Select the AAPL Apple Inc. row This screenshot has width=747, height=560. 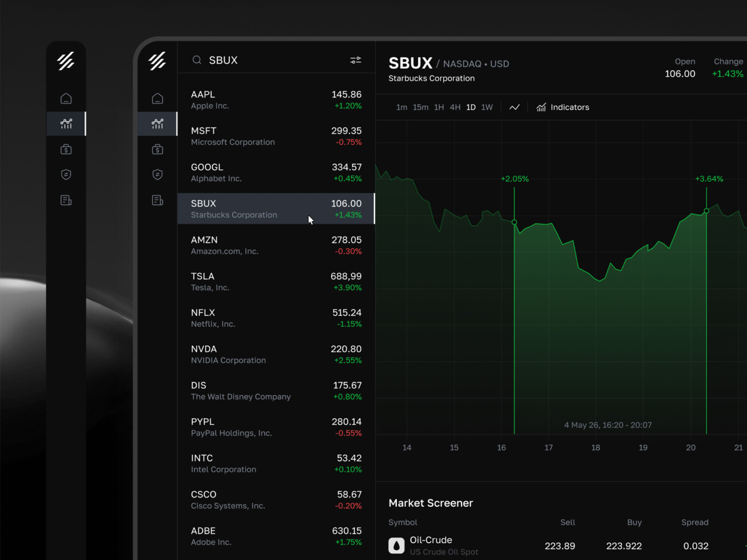pyautogui.click(x=276, y=100)
